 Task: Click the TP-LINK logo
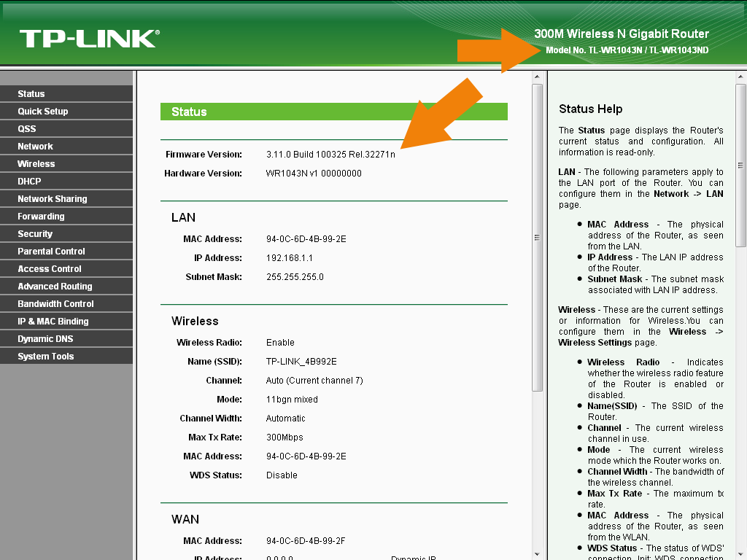90,39
